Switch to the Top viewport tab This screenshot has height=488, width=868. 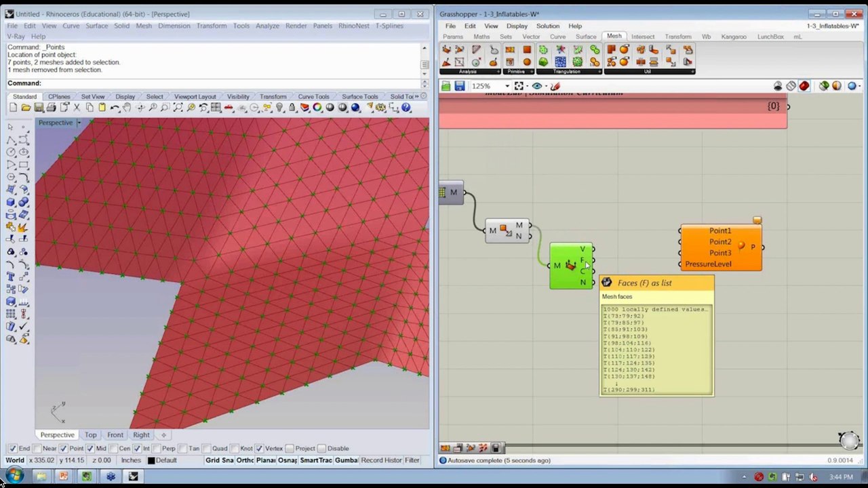coord(90,434)
